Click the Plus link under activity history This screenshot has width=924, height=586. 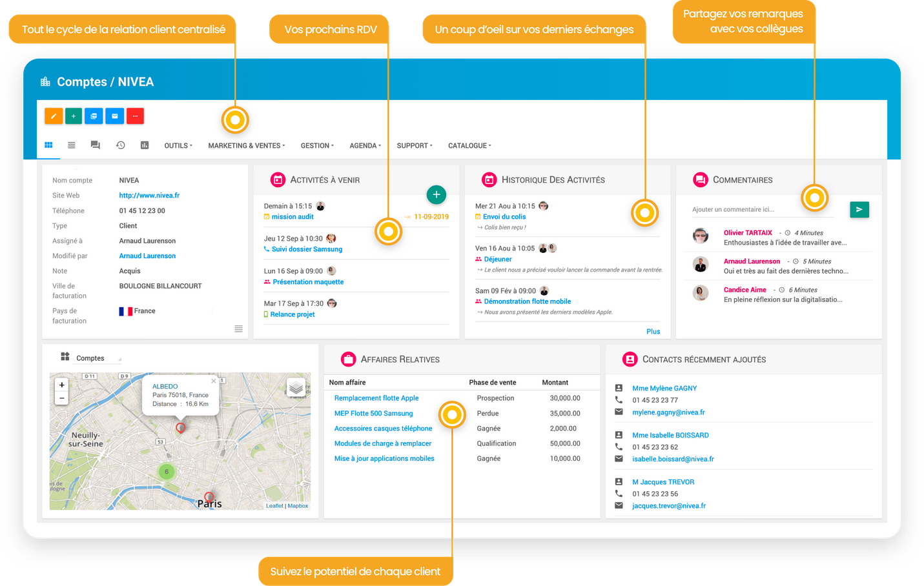tap(653, 332)
